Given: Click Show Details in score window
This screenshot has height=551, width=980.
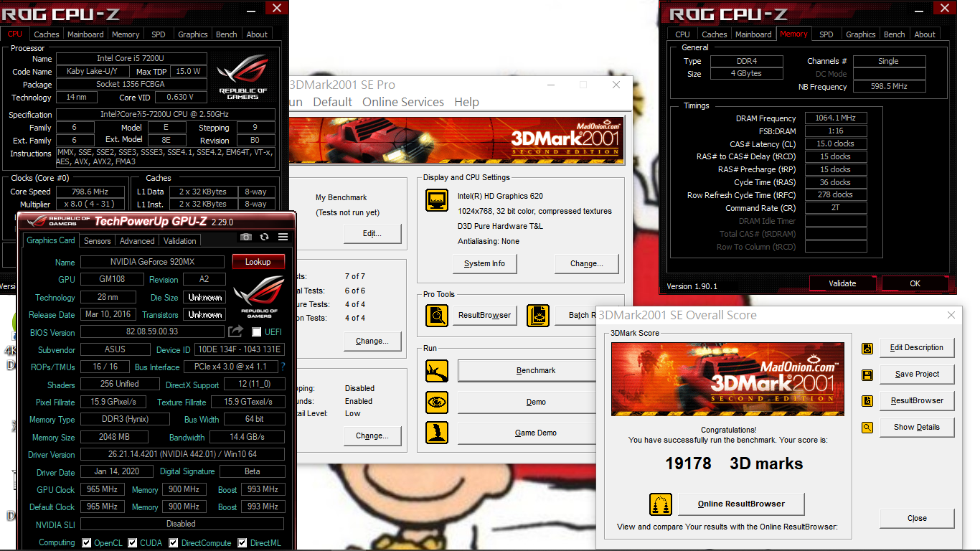Looking at the screenshot, I should 917,428.
